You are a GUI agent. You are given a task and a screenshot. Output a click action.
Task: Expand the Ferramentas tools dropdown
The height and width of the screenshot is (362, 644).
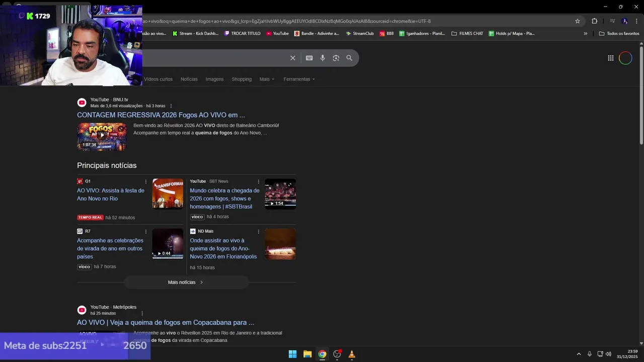coord(299,79)
